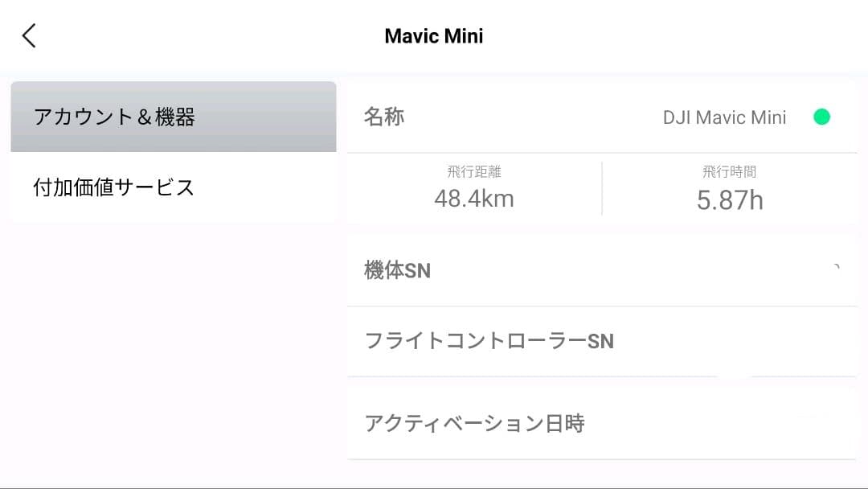868x489 pixels.
Task: Click the 飛行時間 5.87h value
Action: [x=728, y=187]
